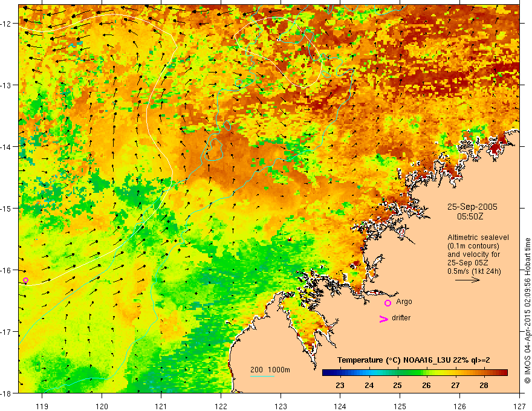Click the Argo float circle in the legend
Viewport: 532px width, 411px height.
[x=388, y=303]
